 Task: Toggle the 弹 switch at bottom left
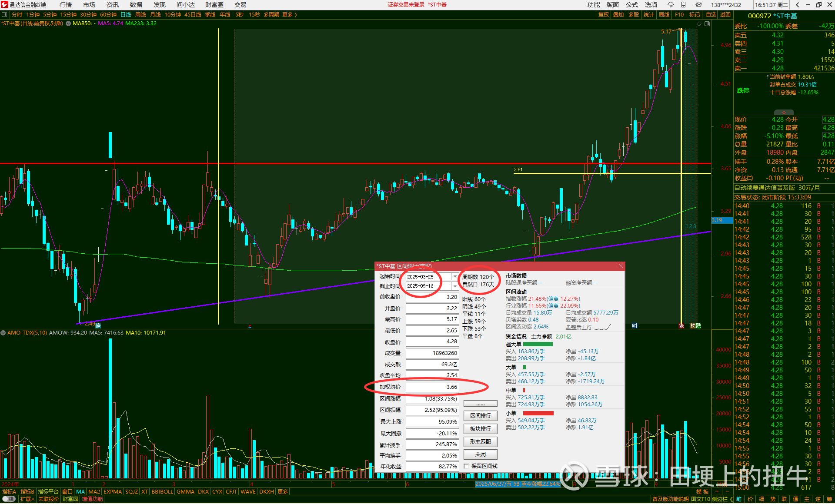[x=9, y=499]
